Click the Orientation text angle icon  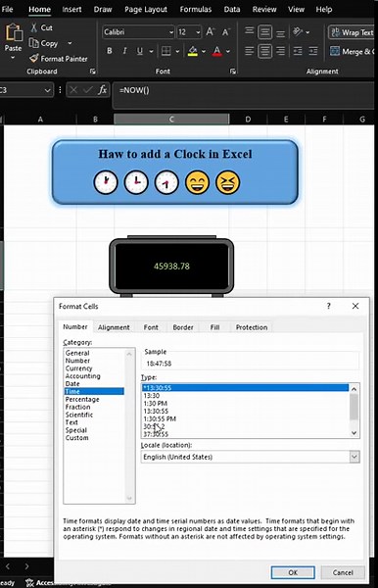[x=298, y=32]
